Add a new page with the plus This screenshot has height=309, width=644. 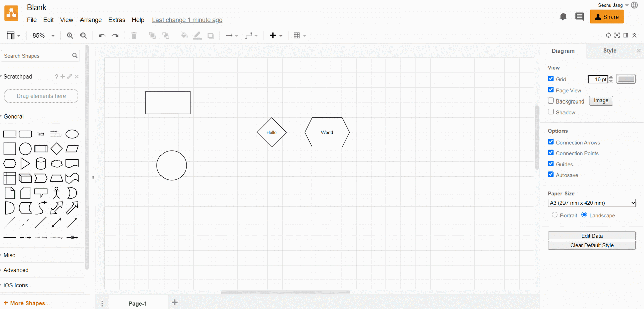(x=175, y=302)
